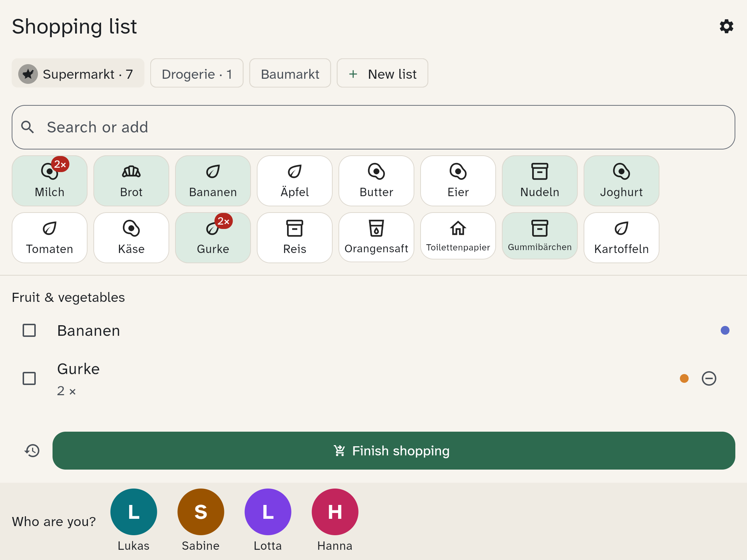Choose Lotta as the current user
The width and height of the screenshot is (747, 560).
(x=268, y=520)
